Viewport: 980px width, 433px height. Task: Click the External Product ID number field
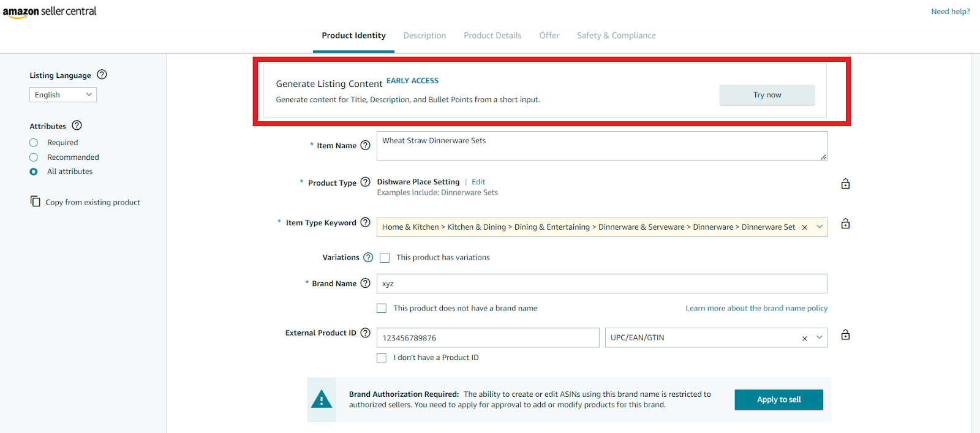(488, 337)
